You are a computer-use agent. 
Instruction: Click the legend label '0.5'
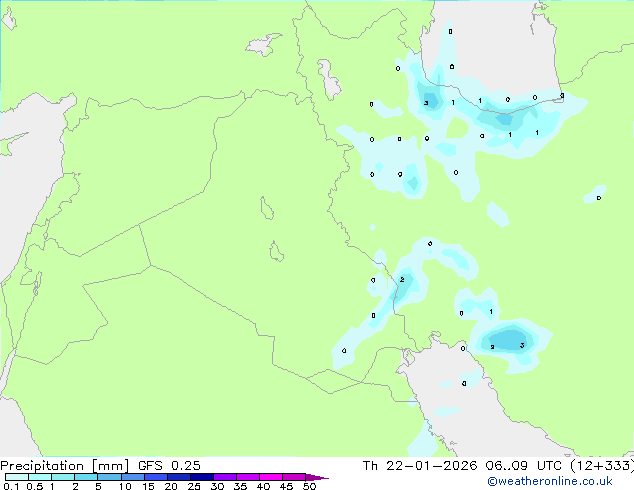point(34,486)
